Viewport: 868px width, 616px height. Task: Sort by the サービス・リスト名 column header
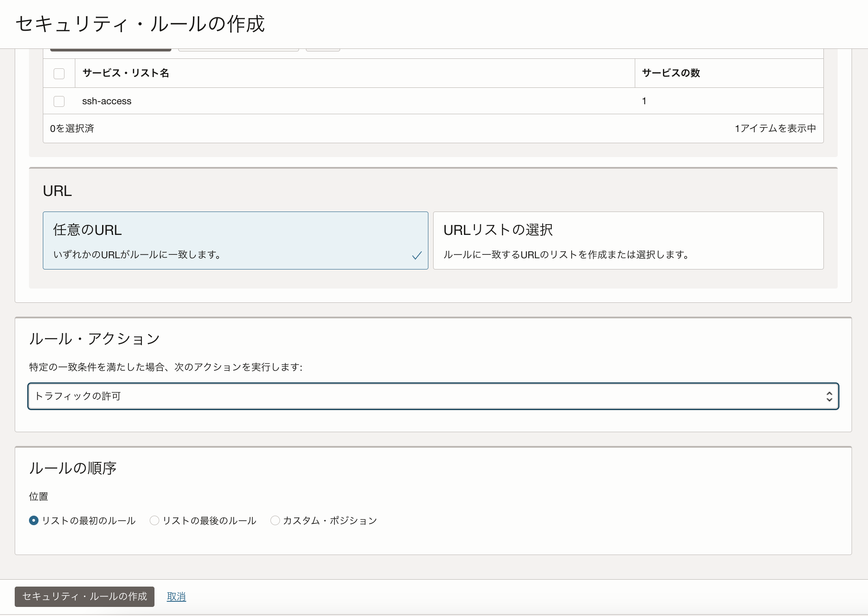click(125, 73)
